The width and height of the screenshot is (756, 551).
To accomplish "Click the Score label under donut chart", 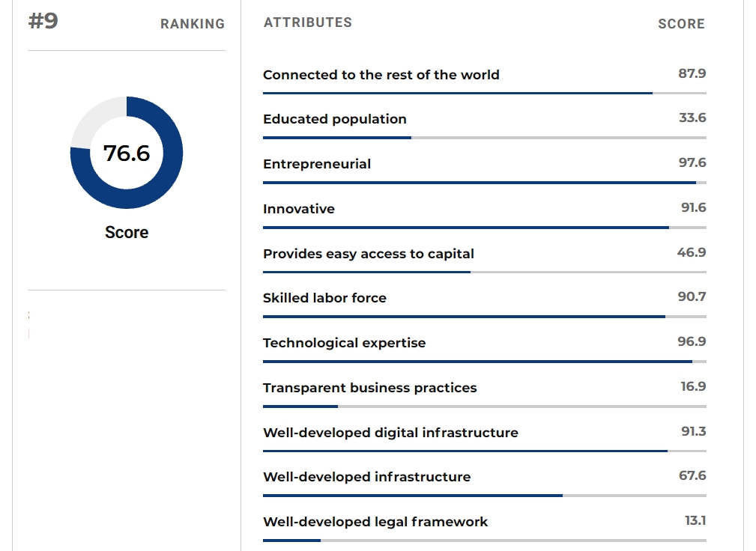I will [x=127, y=232].
